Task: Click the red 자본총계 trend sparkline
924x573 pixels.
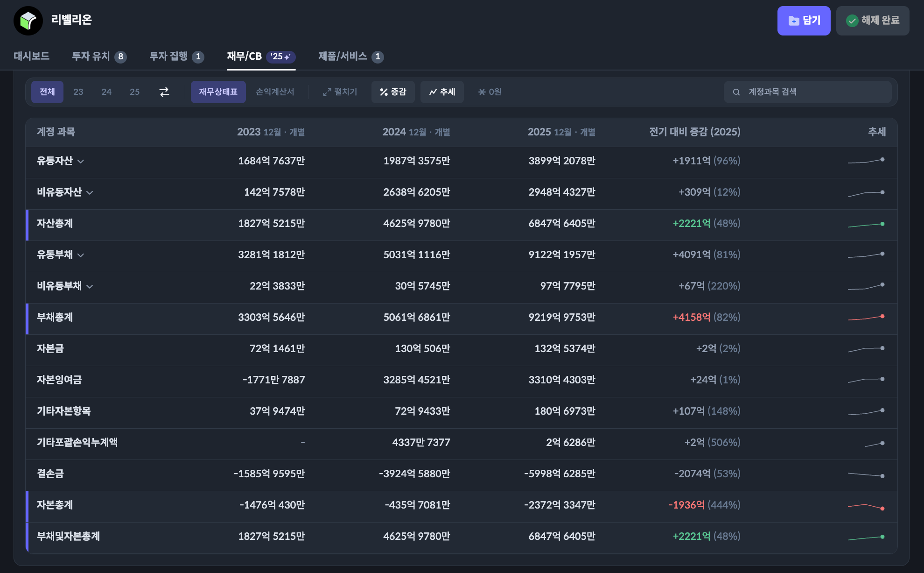Action: pyautogui.click(x=866, y=506)
